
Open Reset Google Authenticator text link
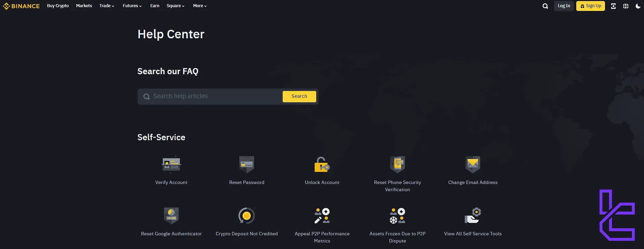[171, 234]
